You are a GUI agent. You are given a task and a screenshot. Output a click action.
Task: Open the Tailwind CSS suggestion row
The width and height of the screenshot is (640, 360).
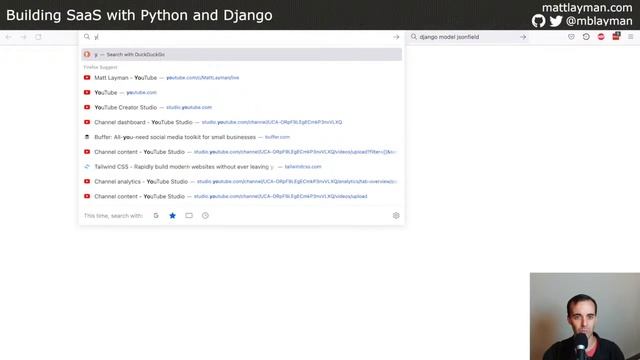pyautogui.click(x=241, y=167)
